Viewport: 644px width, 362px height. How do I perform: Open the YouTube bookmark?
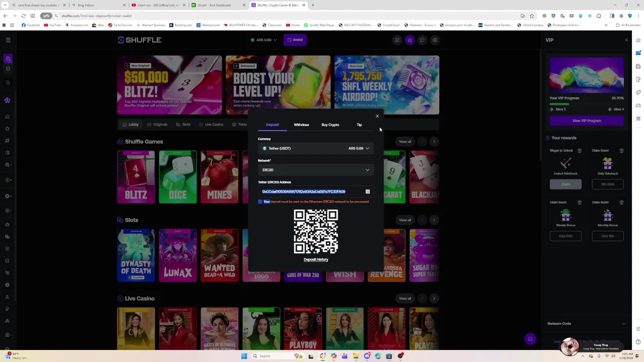[x=53, y=25]
